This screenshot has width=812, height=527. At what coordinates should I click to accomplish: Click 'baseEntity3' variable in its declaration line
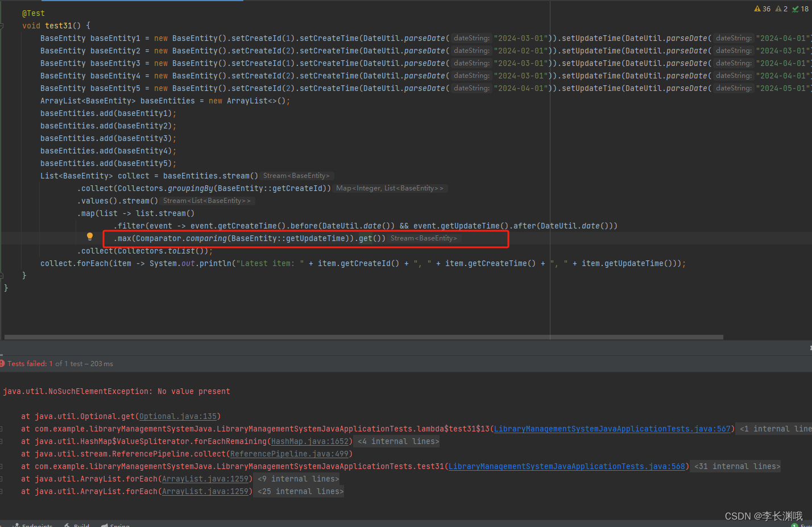(115, 63)
